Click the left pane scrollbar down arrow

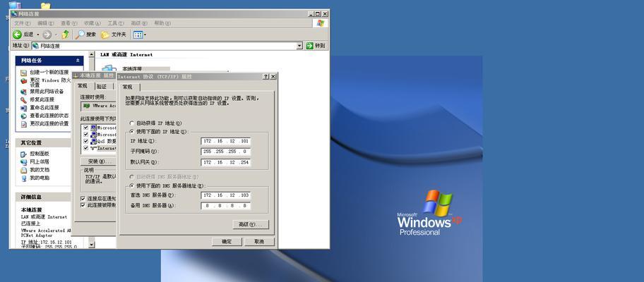pyautogui.click(x=92, y=245)
